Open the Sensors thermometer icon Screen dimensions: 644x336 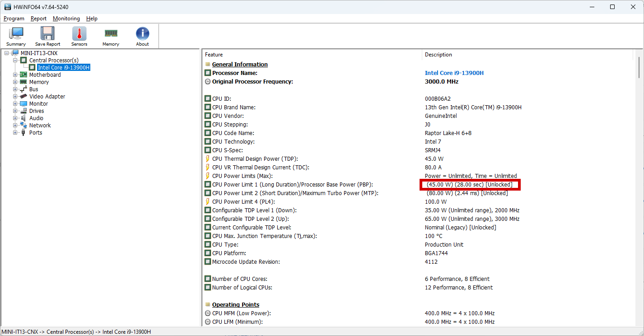click(x=79, y=34)
